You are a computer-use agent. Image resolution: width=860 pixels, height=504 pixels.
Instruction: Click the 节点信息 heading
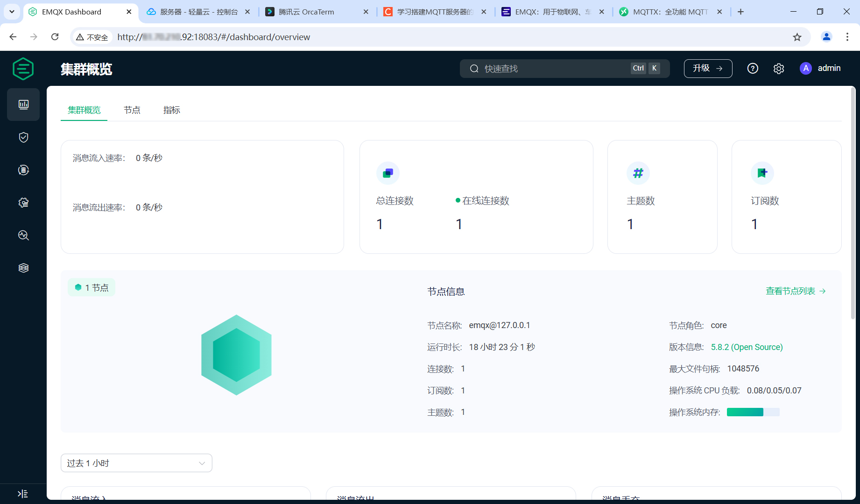point(446,292)
